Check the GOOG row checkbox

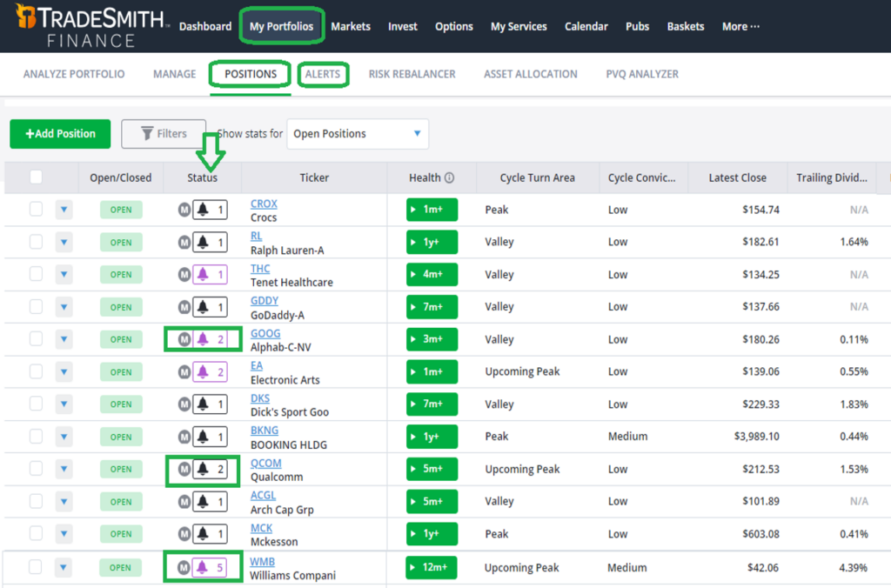click(36, 338)
